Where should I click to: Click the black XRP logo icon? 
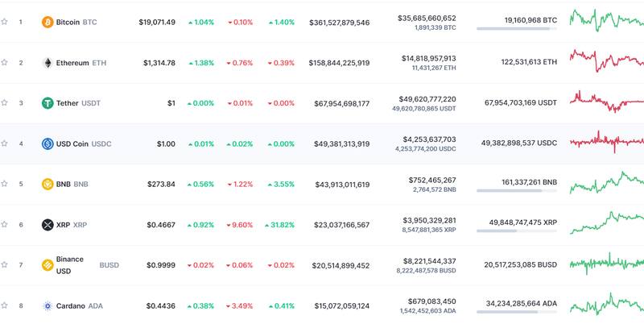point(47,225)
